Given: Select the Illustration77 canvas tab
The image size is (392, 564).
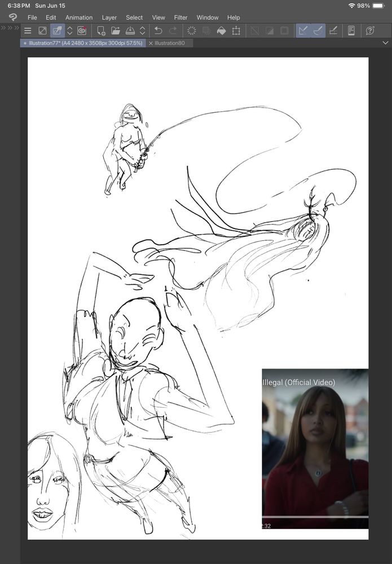Looking at the screenshot, I should 83,43.
